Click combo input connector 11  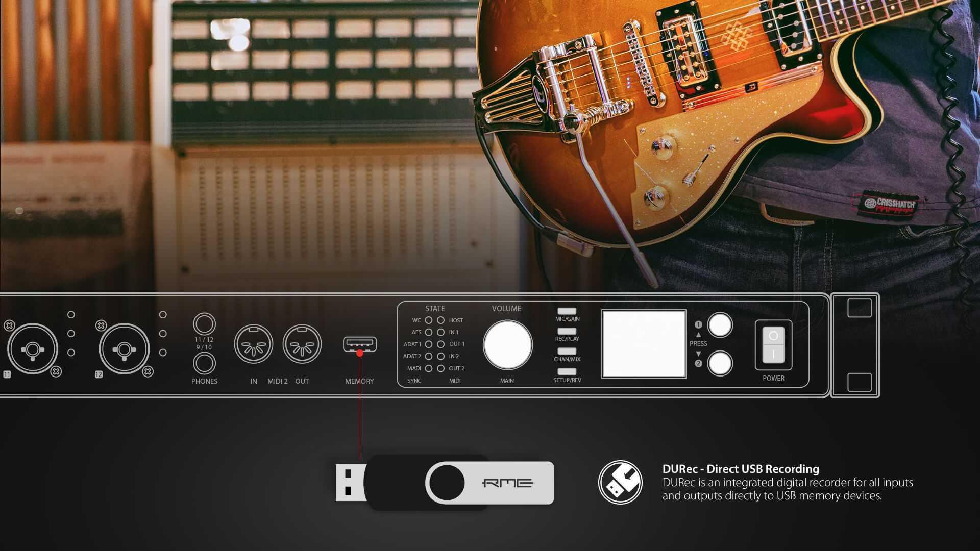point(32,349)
